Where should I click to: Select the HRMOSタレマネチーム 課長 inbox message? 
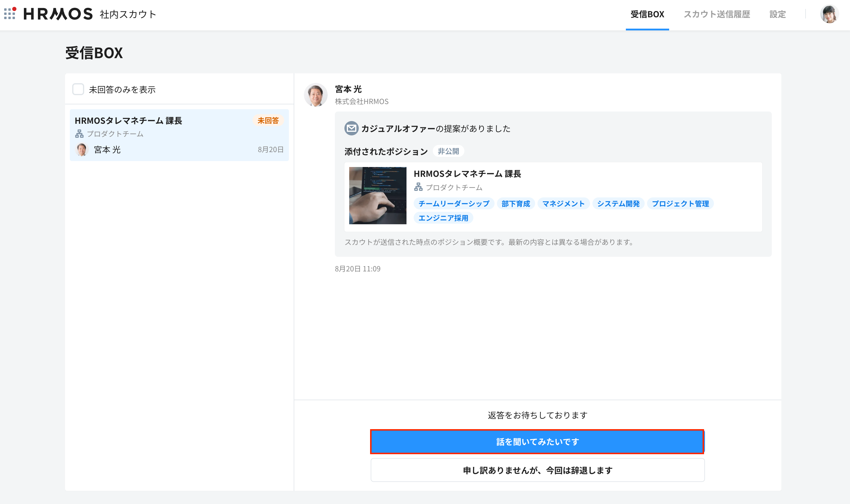[179, 135]
